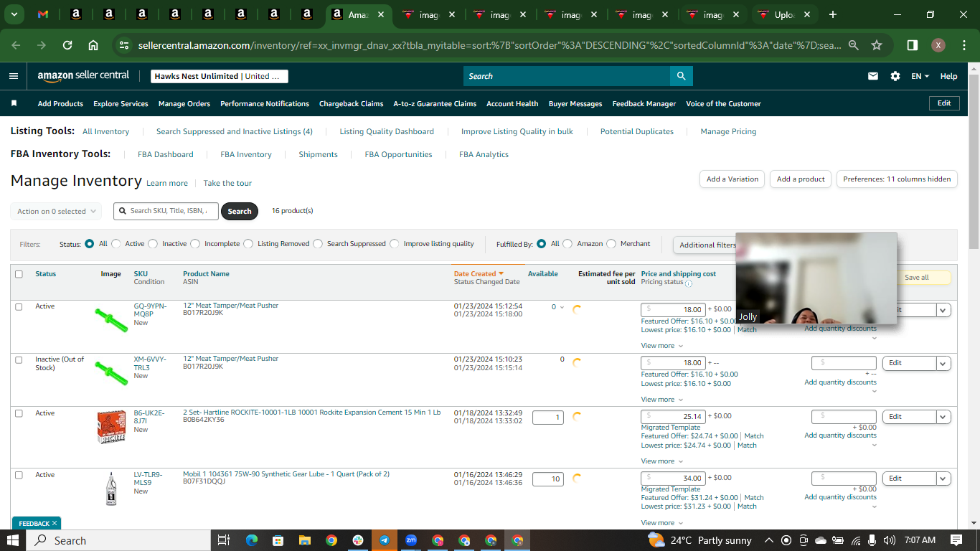Expand the EN language dropdown
The width and height of the screenshot is (980, 551).
(x=920, y=76)
